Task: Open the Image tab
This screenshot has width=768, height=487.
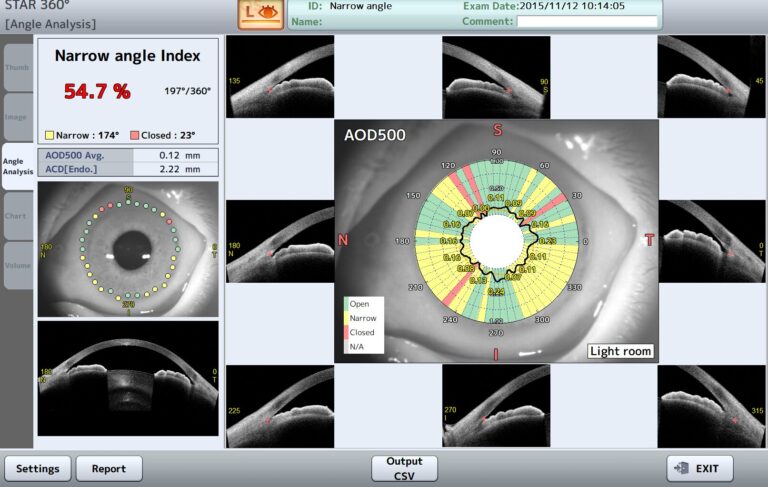Action: coord(17,117)
